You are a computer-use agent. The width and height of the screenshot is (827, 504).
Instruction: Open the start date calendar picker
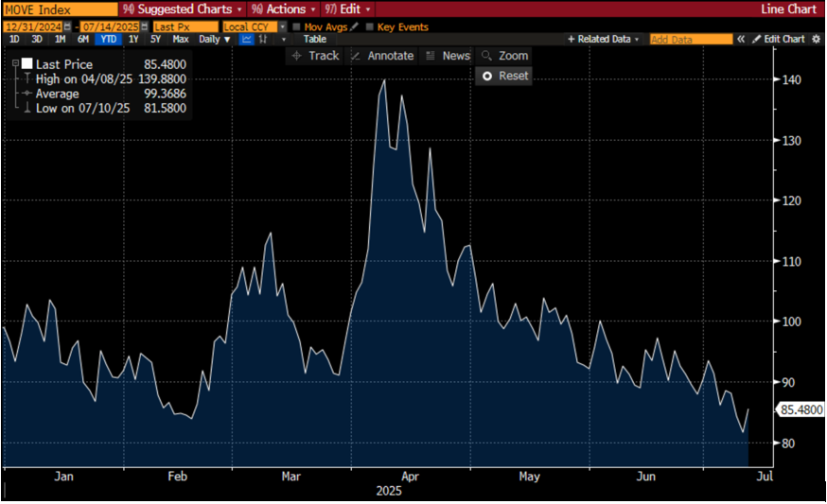67,26
